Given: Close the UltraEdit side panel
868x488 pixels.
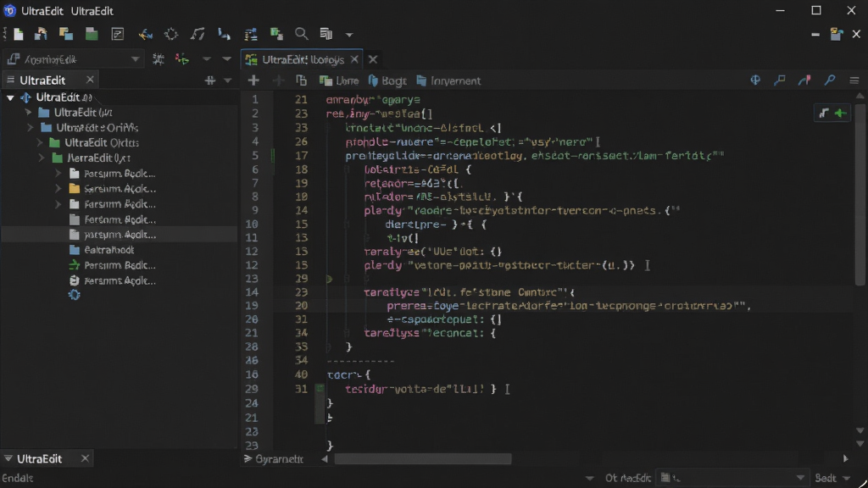Looking at the screenshot, I should pyautogui.click(x=90, y=80).
